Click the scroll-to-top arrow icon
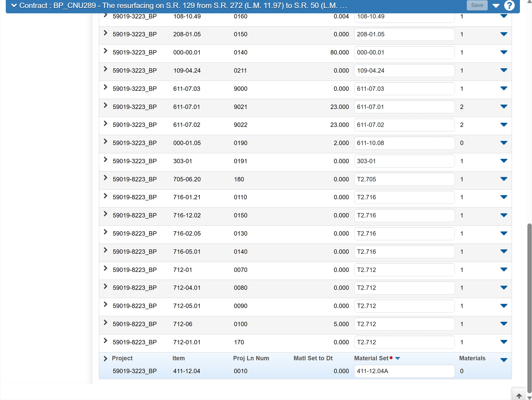Viewport: 532px width, 400px height. [519, 396]
